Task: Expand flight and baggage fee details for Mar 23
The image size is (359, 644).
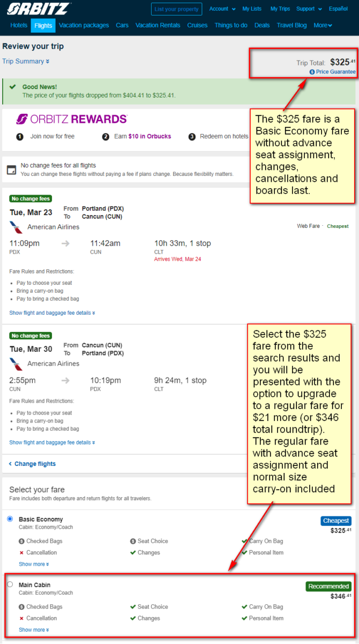Action: click(x=52, y=313)
